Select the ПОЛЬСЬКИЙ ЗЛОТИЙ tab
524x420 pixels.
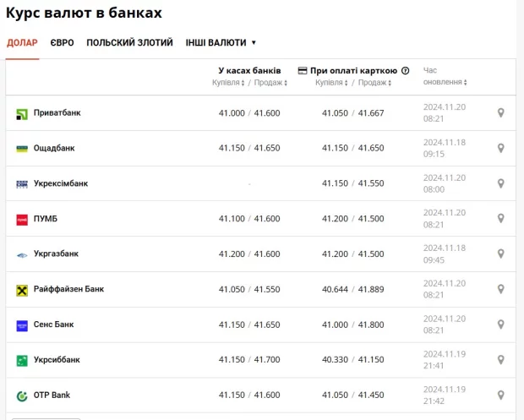point(129,42)
